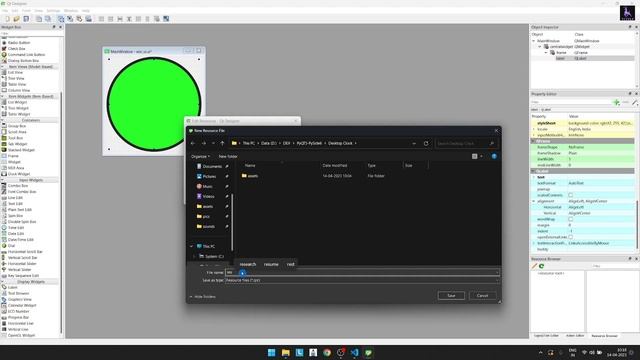
Task: Open Visual Studio Code from the taskbar
Action: 354,353
